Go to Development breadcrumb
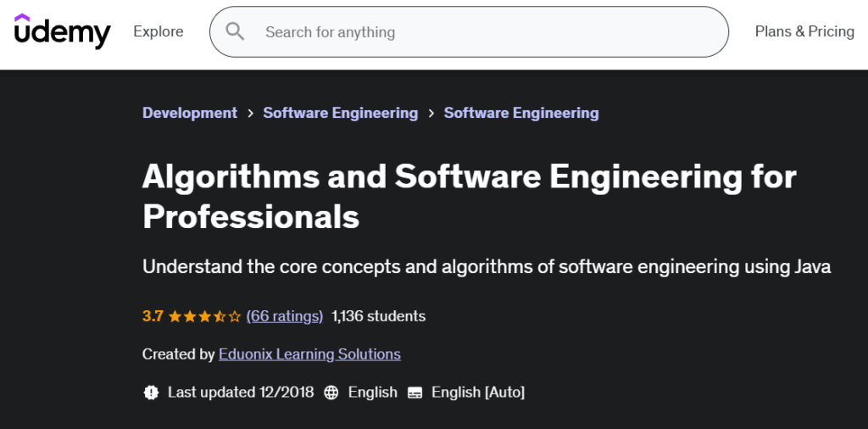 point(190,113)
